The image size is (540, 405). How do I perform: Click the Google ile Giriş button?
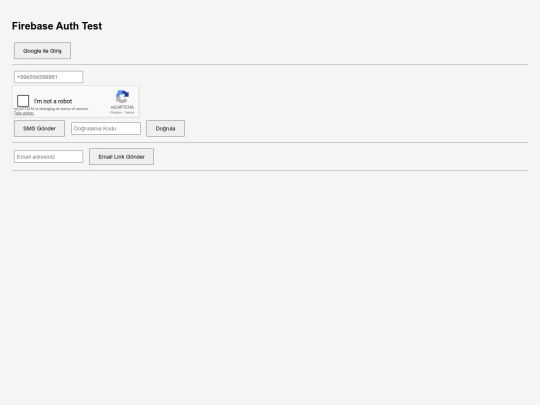[42, 51]
